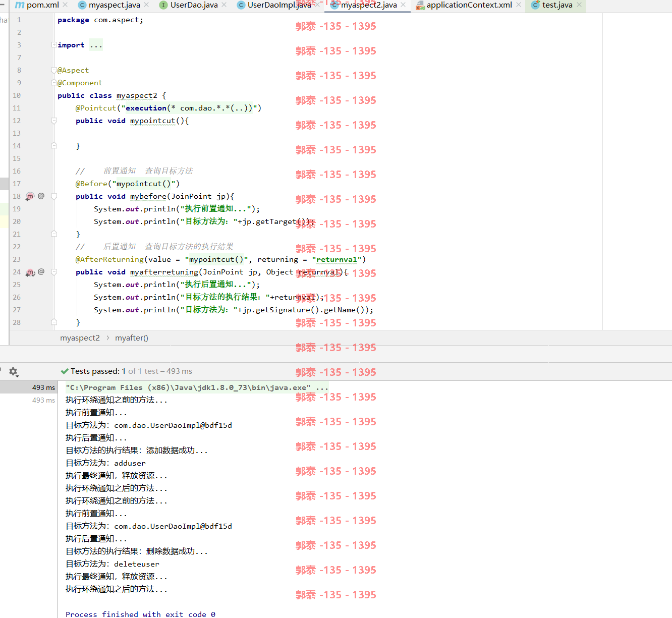The image size is (672, 618).
Task: Close the applicationContext.xml tab
Action: 518,5
